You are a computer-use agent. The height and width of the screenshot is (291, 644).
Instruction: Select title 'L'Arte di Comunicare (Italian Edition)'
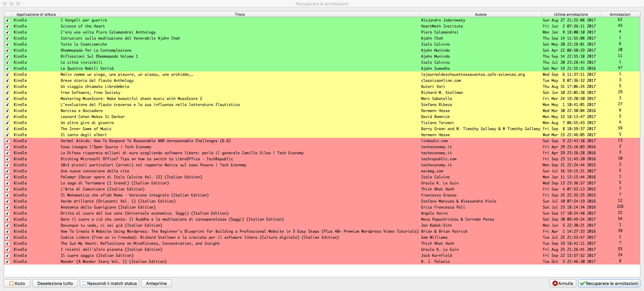(103, 189)
